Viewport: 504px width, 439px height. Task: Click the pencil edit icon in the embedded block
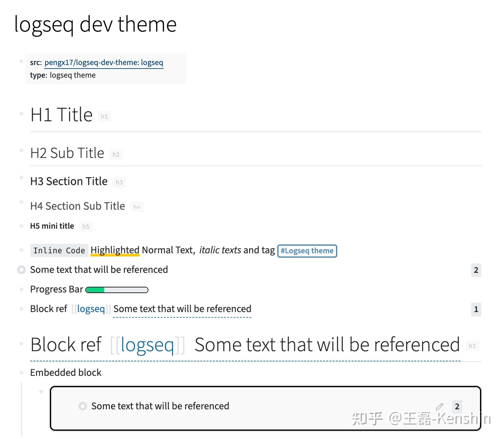click(x=439, y=406)
